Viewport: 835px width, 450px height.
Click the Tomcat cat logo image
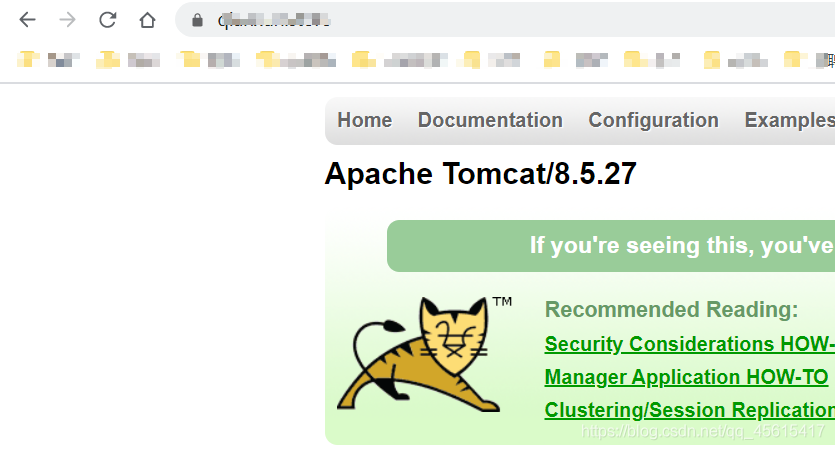(x=421, y=354)
